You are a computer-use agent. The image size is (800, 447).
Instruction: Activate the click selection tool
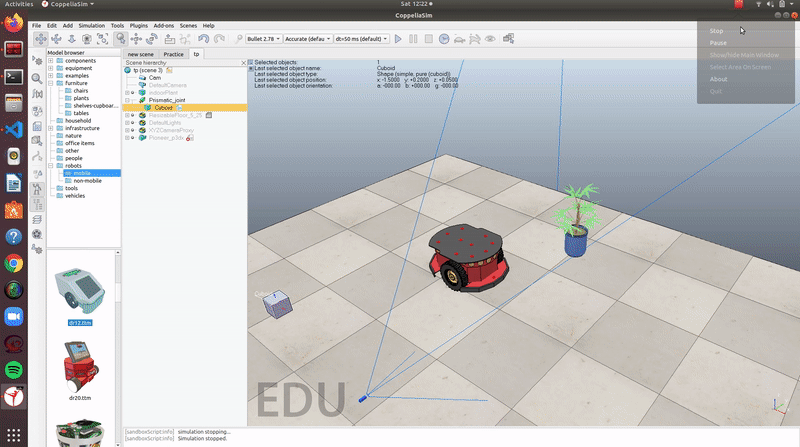[x=120, y=39]
